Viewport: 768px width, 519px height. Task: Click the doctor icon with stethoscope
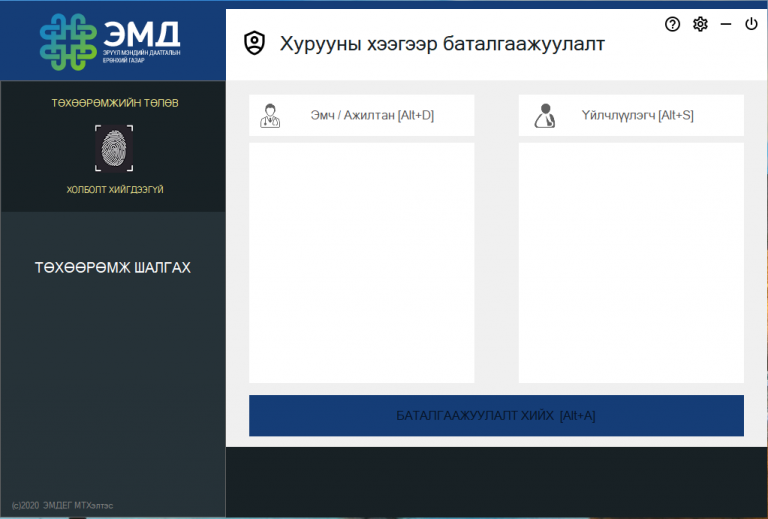(x=270, y=116)
